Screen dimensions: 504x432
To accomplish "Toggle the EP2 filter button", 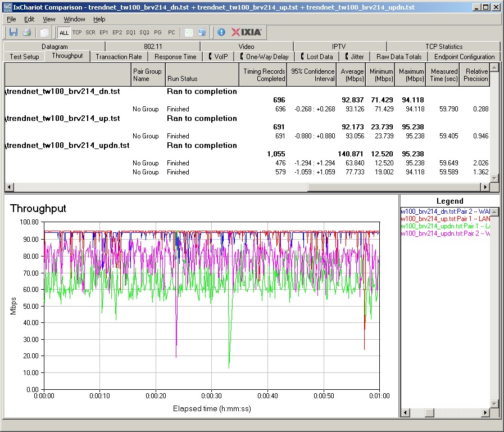I will (117, 32).
